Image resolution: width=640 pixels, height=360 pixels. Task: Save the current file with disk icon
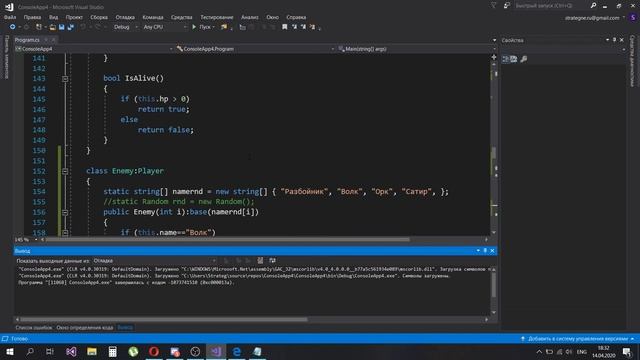click(61, 27)
